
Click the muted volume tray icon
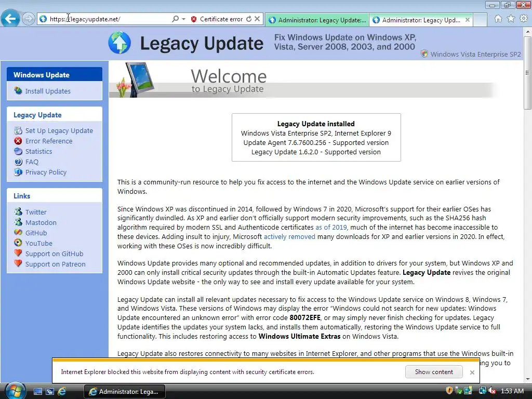click(x=492, y=391)
